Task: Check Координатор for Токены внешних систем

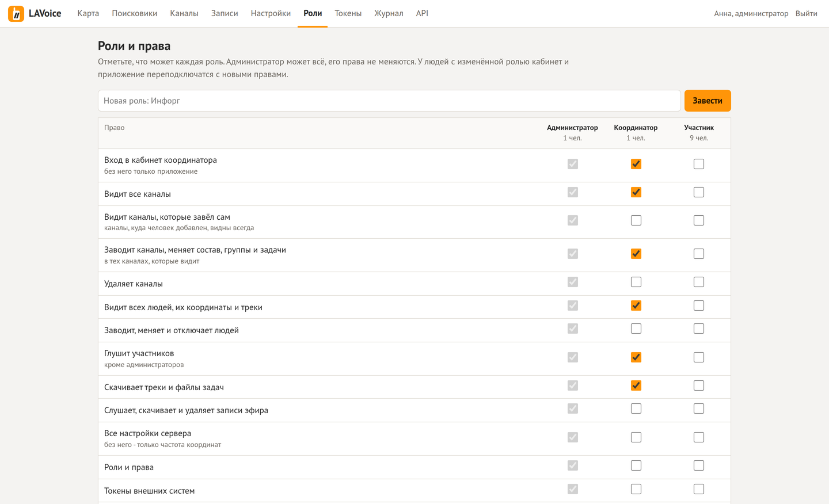Action: (x=636, y=489)
